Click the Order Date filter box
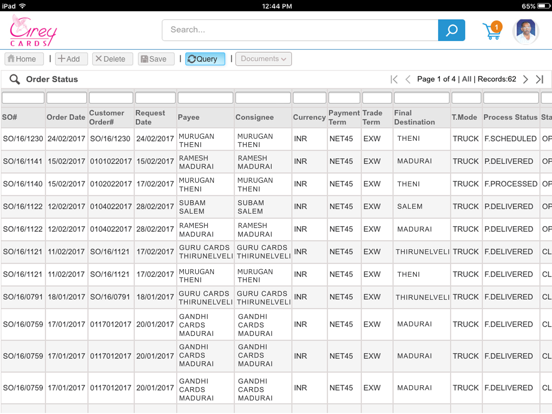The width and height of the screenshot is (552, 414). (67, 98)
